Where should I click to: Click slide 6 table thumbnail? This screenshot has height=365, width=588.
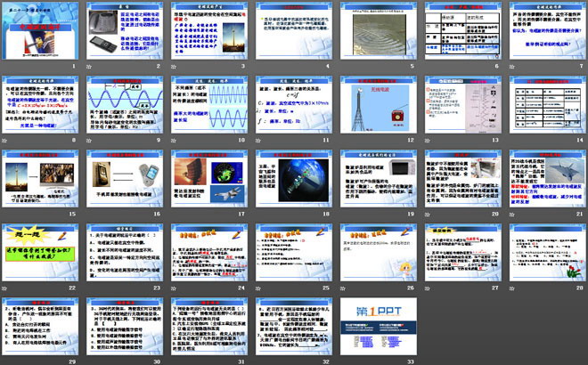pos(459,32)
